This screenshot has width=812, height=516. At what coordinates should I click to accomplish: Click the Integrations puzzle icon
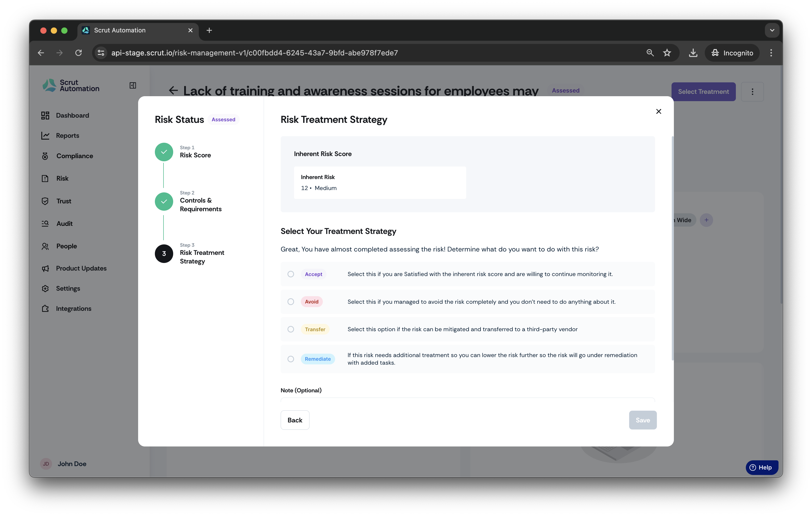[x=45, y=308]
